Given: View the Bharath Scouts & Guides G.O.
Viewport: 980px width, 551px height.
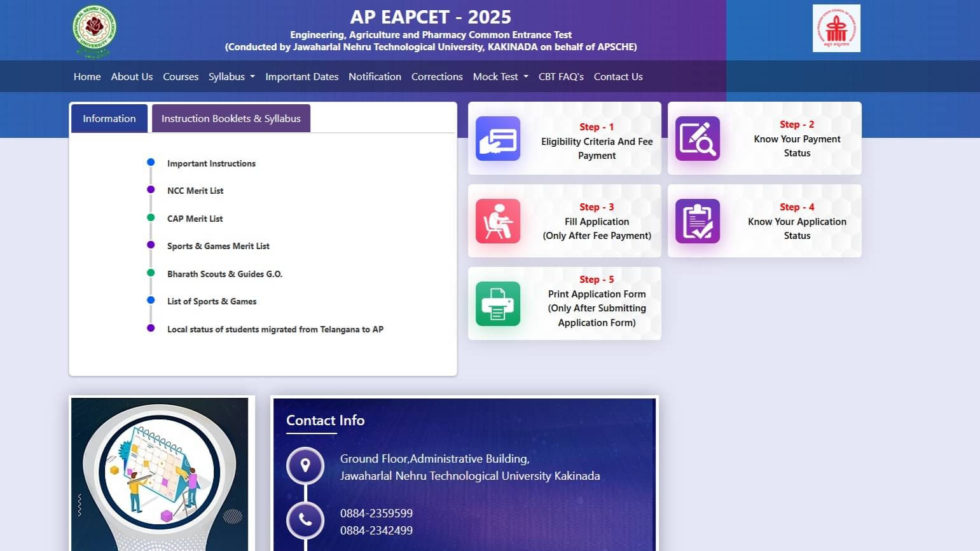Looking at the screenshot, I should [224, 274].
